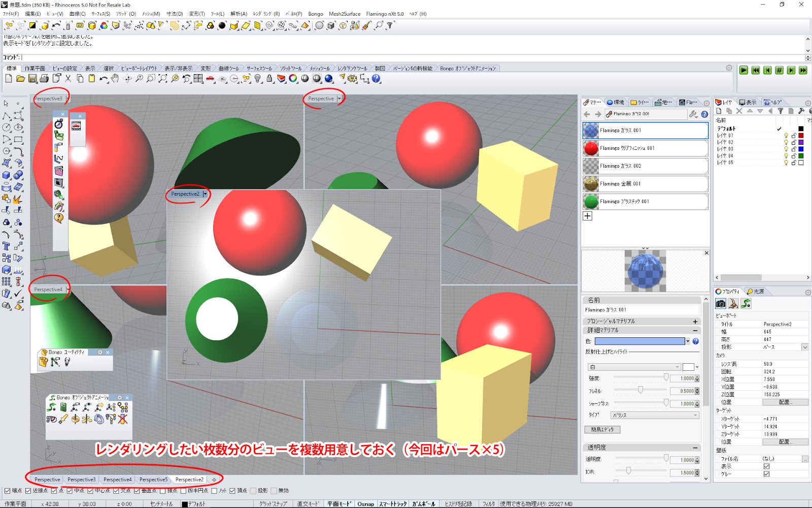Image resolution: width=812 pixels, height=508 pixels.
Task: Open a file with the folder icon
Action: coord(20,79)
